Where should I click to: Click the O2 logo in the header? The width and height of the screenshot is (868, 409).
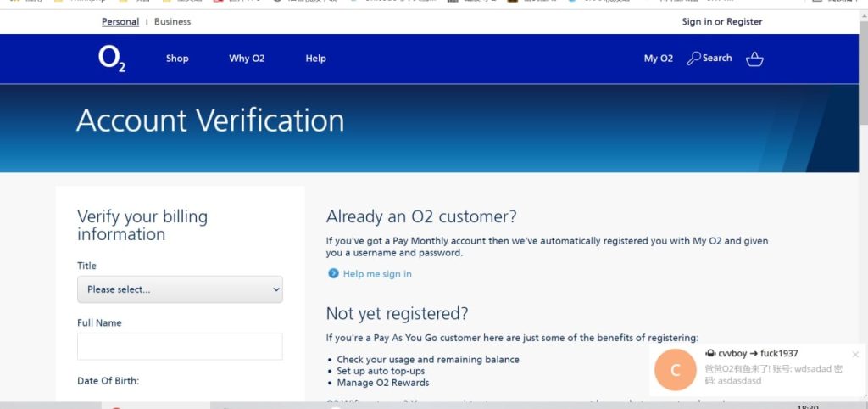click(x=112, y=59)
